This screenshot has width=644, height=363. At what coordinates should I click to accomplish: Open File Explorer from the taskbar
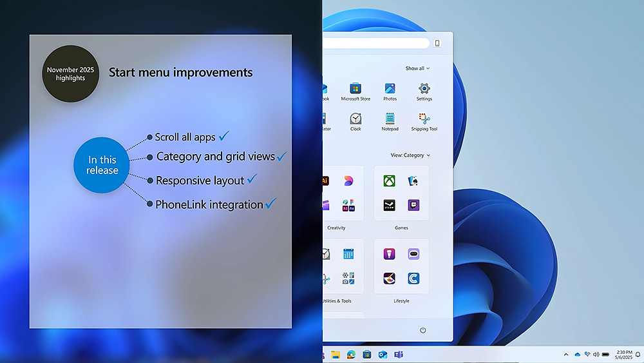point(336,355)
